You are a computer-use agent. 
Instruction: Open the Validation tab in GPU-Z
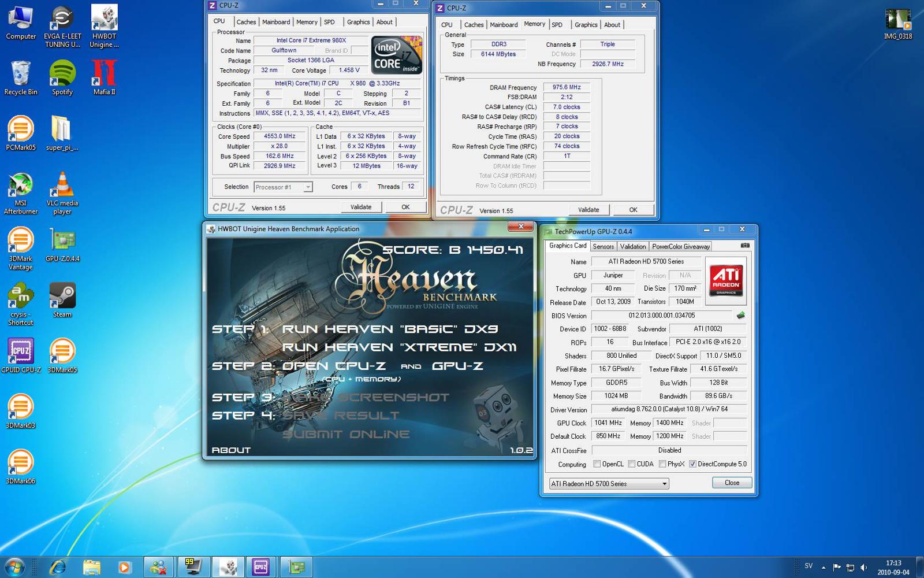tap(633, 246)
